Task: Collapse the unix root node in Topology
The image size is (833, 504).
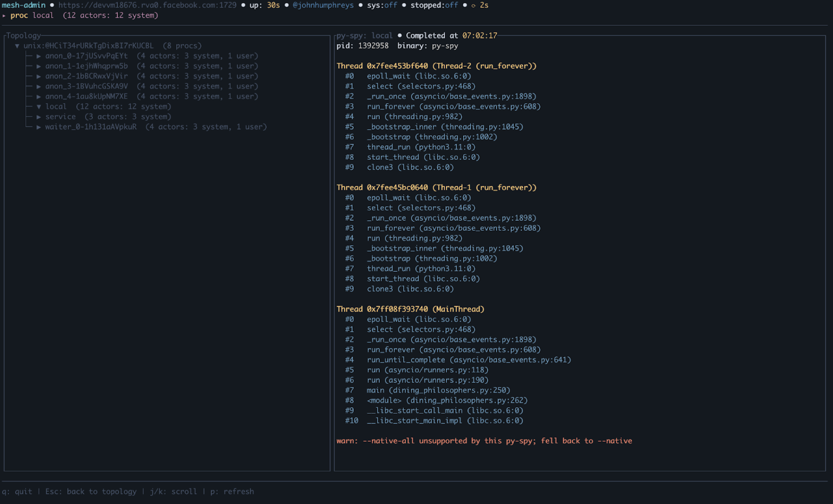Action: click(17, 45)
